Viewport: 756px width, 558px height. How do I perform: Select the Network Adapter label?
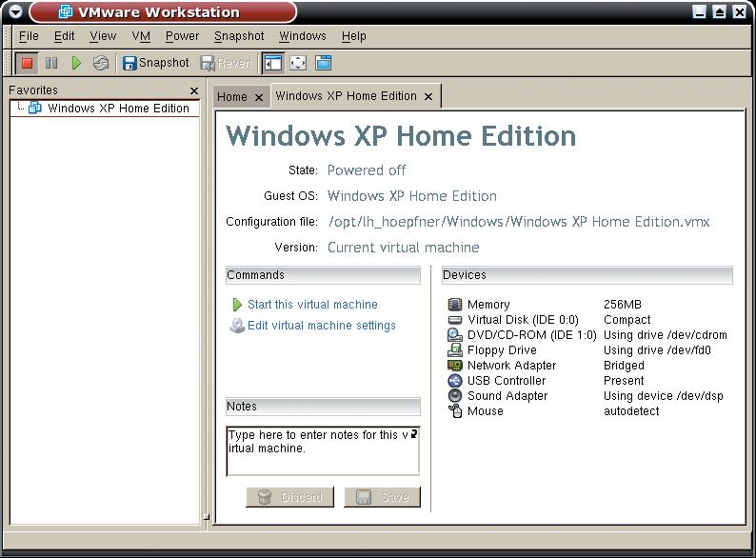click(x=511, y=365)
